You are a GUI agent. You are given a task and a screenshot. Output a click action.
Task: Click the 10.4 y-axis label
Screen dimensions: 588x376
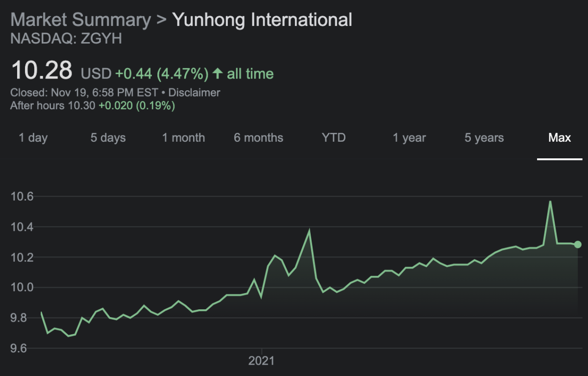tap(22, 227)
